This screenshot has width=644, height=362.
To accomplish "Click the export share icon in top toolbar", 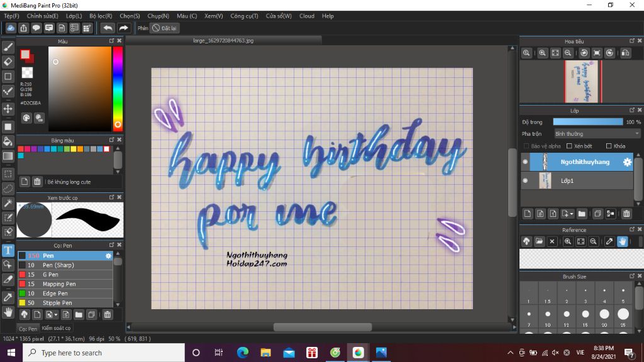I will pyautogui.click(x=23, y=28).
